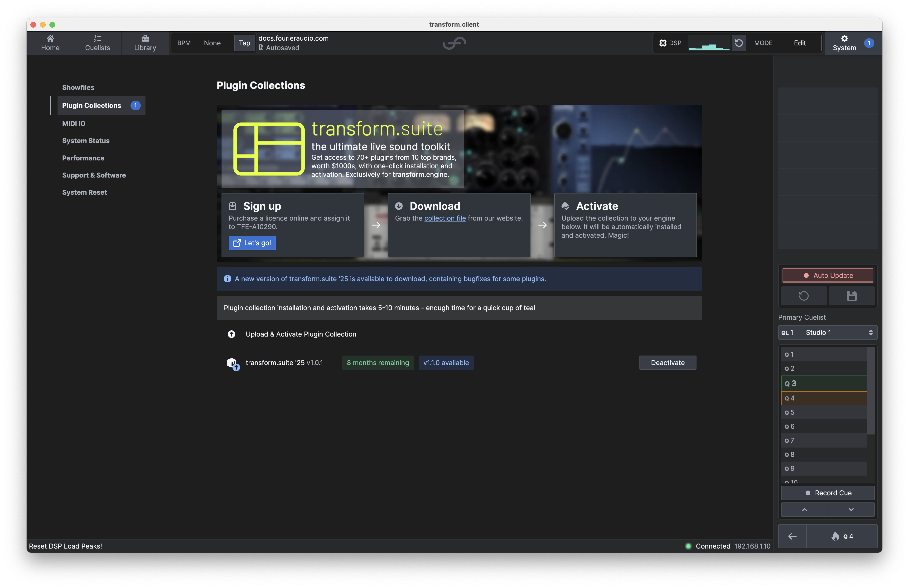The height and width of the screenshot is (588, 909).
Task: Select cue Q 3 in list
Action: coord(823,383)
